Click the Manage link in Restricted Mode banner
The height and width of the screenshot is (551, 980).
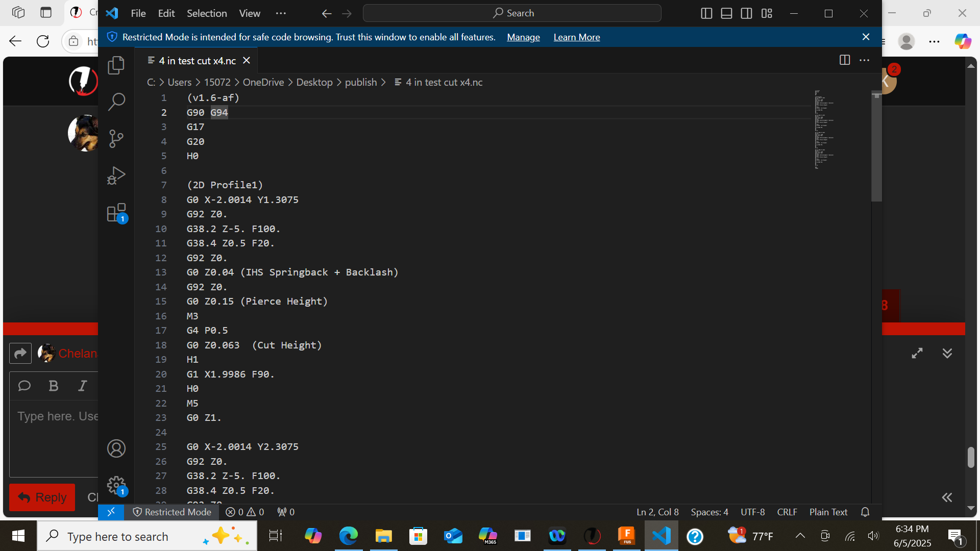[x=523, y=37]
